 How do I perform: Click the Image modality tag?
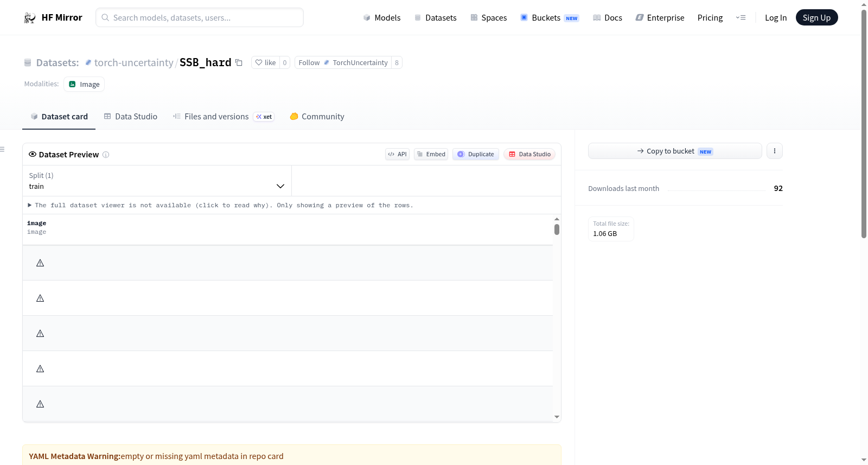84,84
